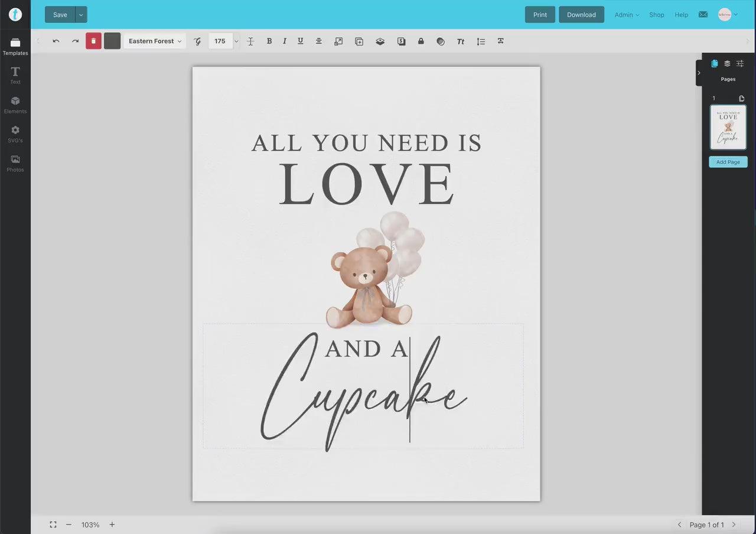This screenshot has height=534, width=756.
Task: Switch to the Layers tab icon
Action: tap(727, 64)
